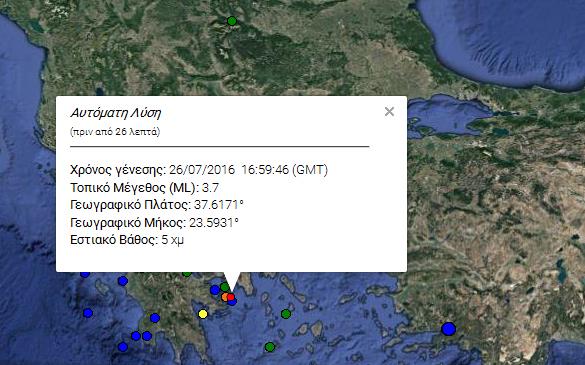Image resolution: width=585 pixels, height=365 pixels.
Task: Select the orange earthquake marker beside the red one
Action: coord(225,297)
